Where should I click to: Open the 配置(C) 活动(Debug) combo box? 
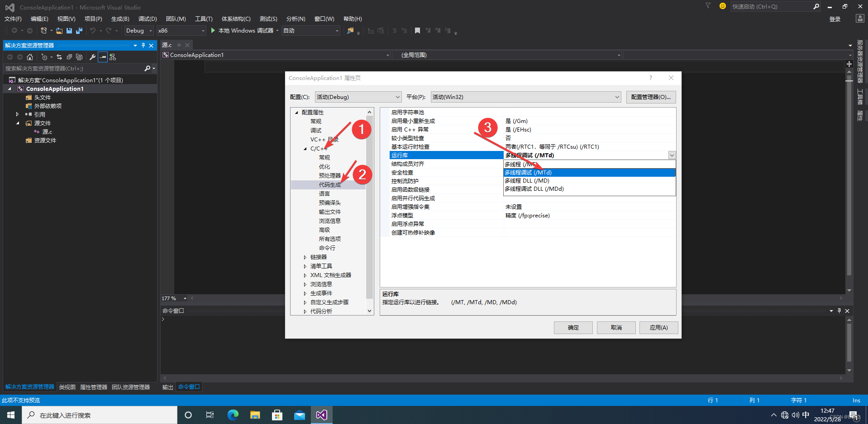[358, 97]
